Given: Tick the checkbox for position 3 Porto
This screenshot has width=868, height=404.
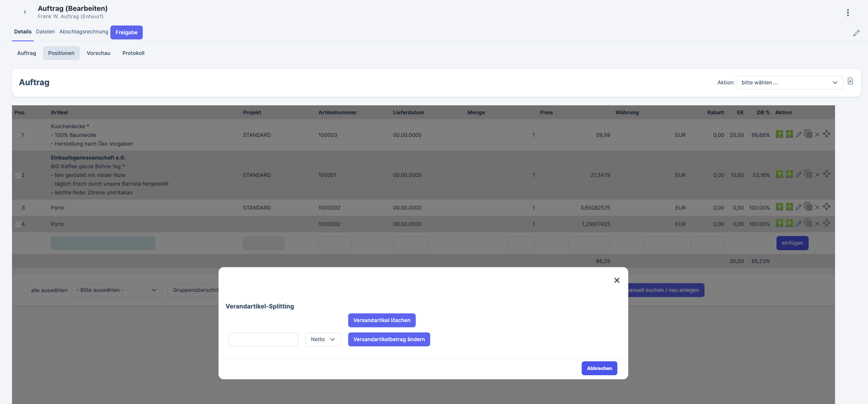Looking at the screenshot, I should 18,208.
